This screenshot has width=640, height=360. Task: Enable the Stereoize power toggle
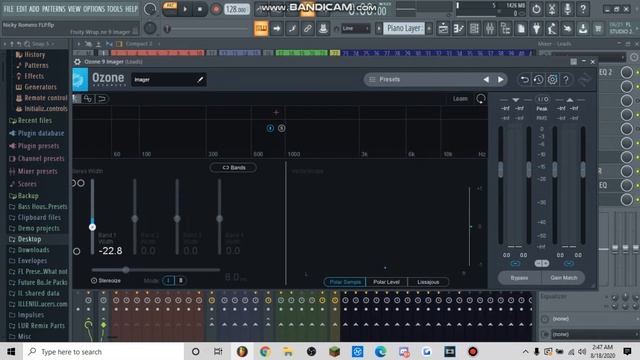click(94, 280)
